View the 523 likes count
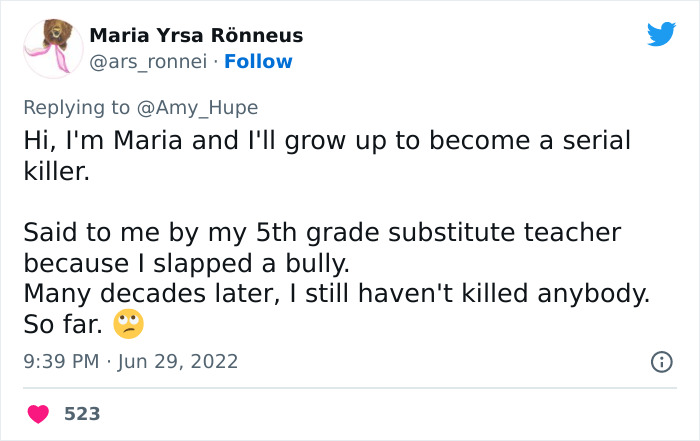 82,413
